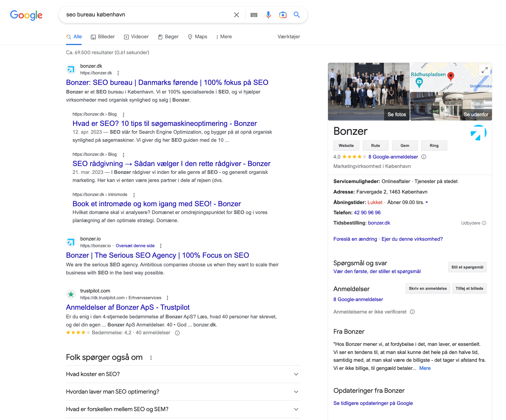Click info icon next to Udbydere
Image resolution: width=506 pixels, height=420 pixels.
(x=484, y=223)
